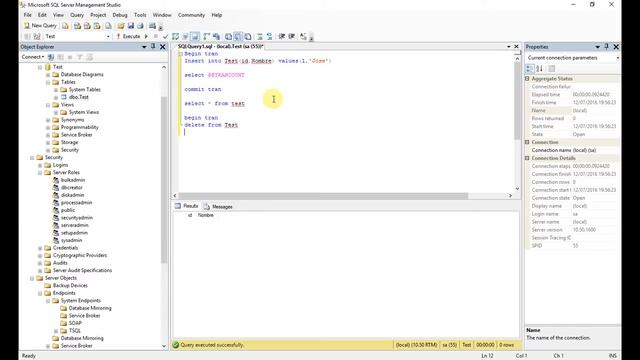Image resolution: width=640 pixels, height=360 pixels.
Task: Click the '0 rows' status bar entry
Action: (x=507, y=345)
